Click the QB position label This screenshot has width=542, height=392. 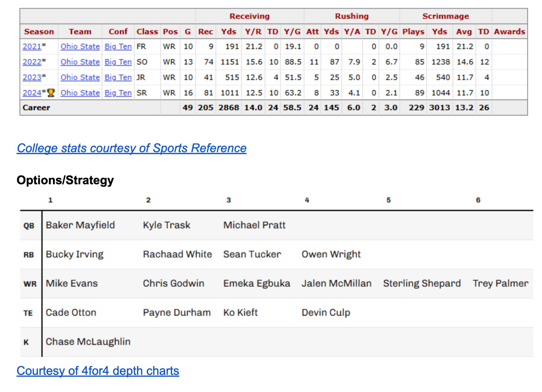click(29, 226)
